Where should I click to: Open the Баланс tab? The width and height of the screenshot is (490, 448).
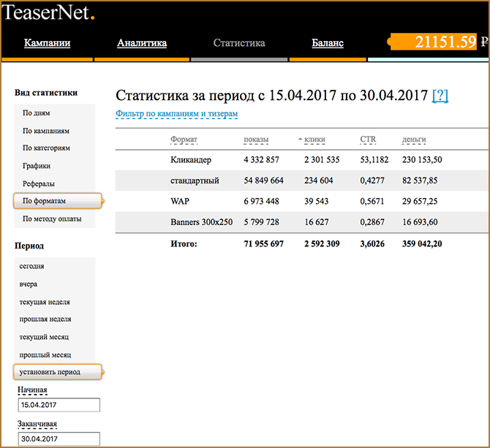coord(328,43)
